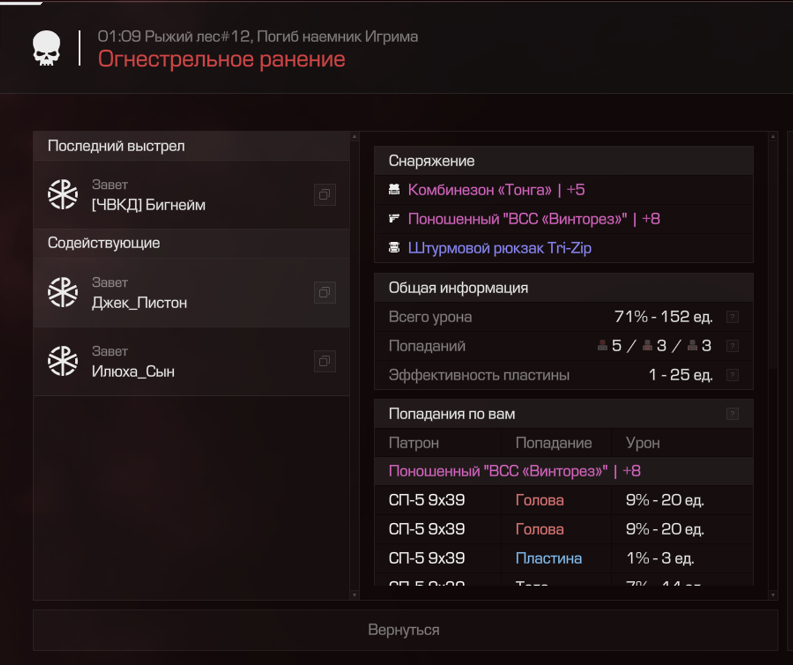Select the Винторез weapon row in the hits table
Viewport: 793px width, 665px height.
point(563,471)
